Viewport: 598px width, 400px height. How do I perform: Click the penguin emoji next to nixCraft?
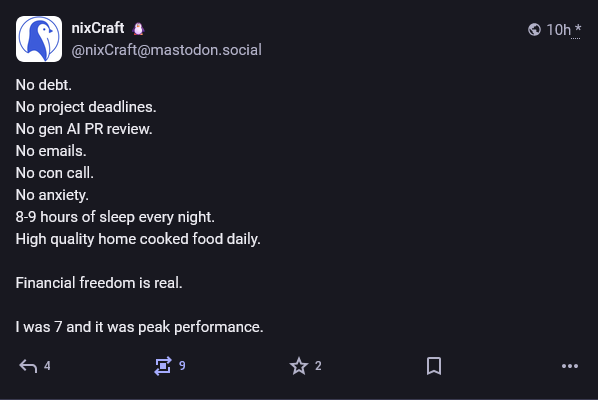coord(138,29)
